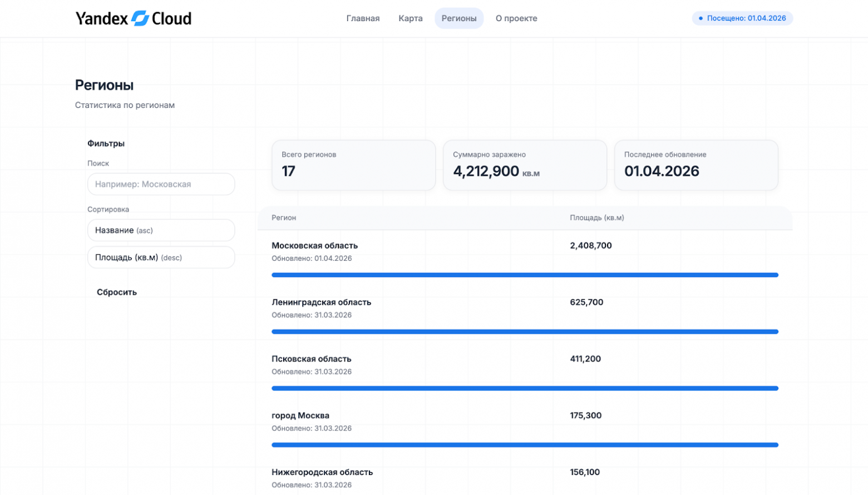Open the "Площадь (кв.м) (desc)" sort dropdown

161,257
